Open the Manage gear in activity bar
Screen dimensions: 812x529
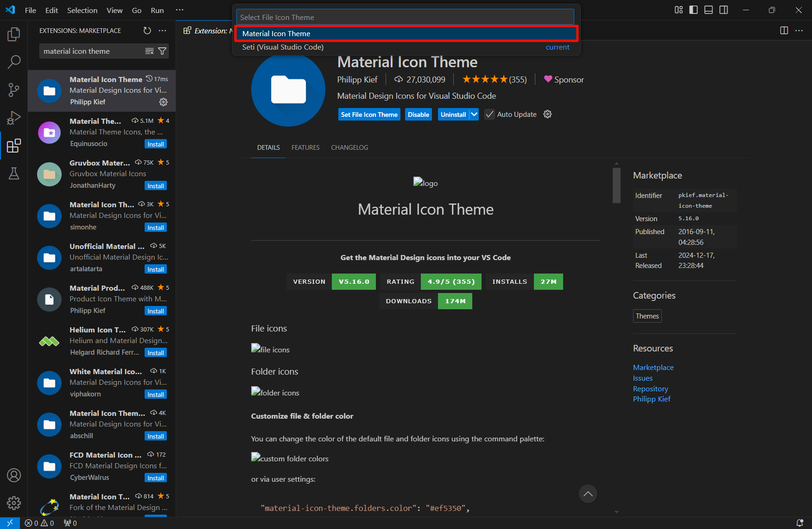14,503
